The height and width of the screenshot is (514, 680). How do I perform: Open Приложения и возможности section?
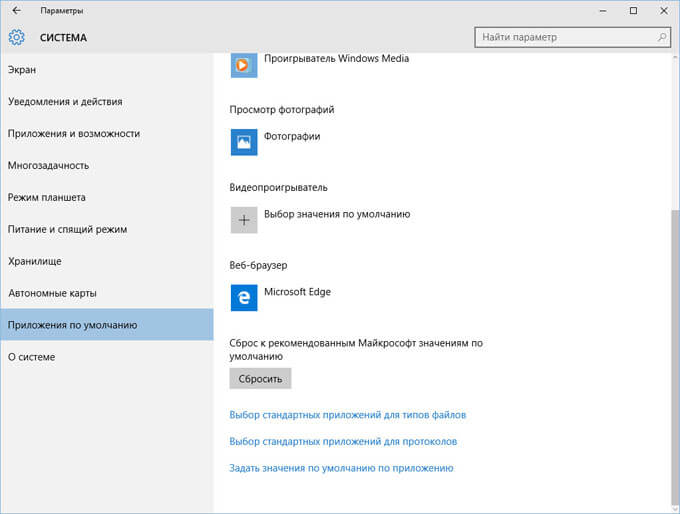73,133
